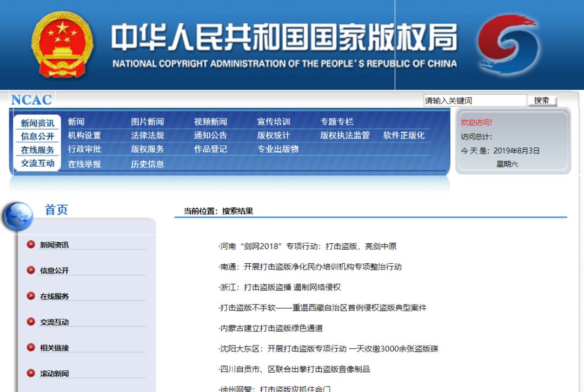
Task: Switch to the 在线服务 navigation tab
Action: click(36, 150)
